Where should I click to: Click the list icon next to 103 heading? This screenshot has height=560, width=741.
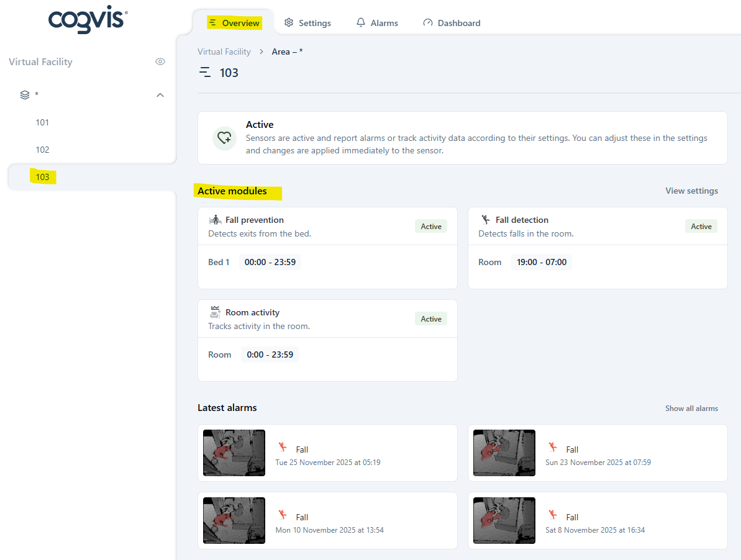pyautogui.click(x=205, y=73)
